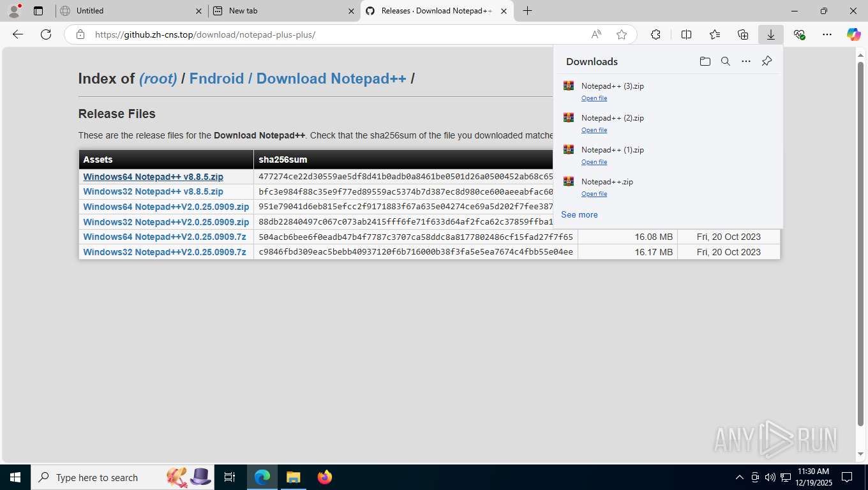Download Windows64 Notepad++ v8.8.5.zip

[x=153, y=177]
